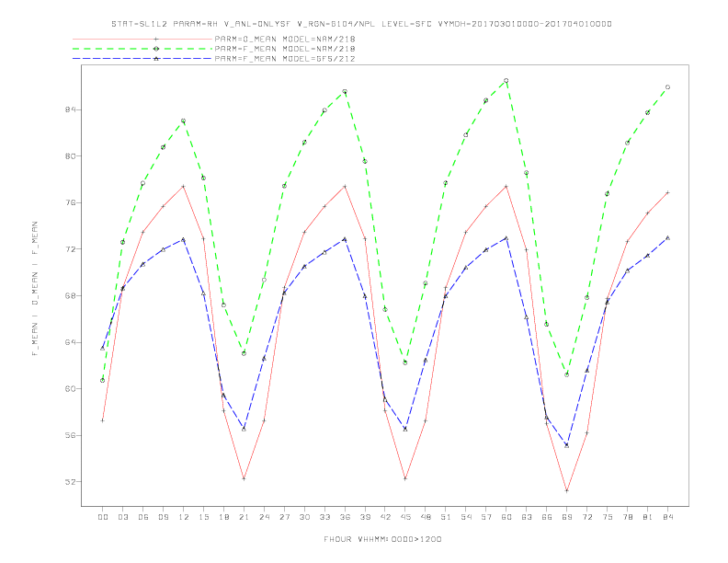Click the blue triangle marker at hour 21
The image size is (728, 563).
(x=244, y=429)
